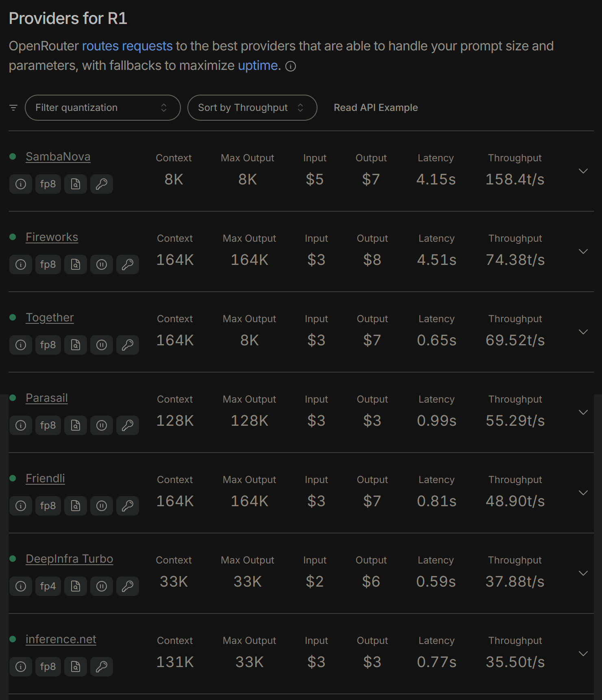Click the info circle after uptime text
This screenshot has width=602, height=700.
click(x=291, y=66)
